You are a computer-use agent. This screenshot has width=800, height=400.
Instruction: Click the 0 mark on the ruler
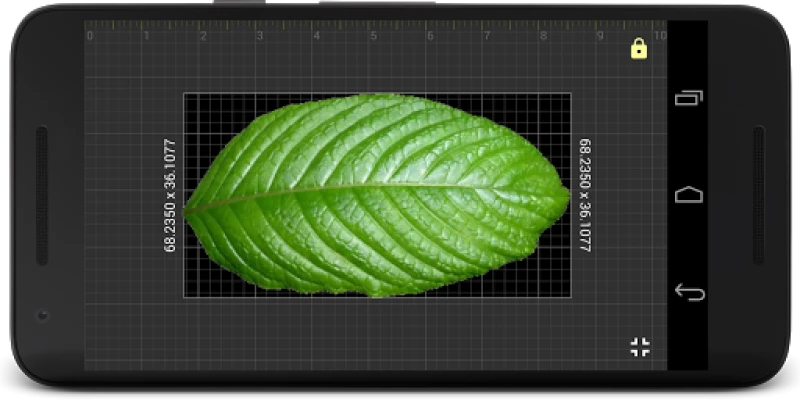[90, 36]
